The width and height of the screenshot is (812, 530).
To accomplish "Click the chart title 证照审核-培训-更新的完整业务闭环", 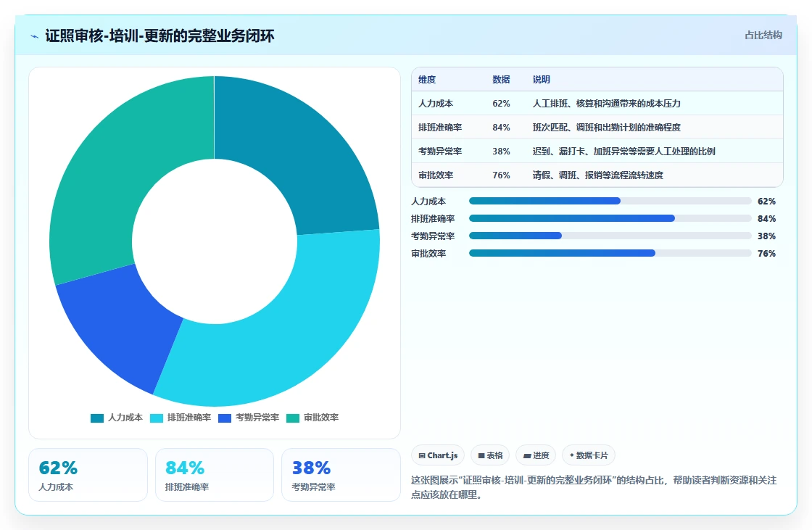I will 159,36.
